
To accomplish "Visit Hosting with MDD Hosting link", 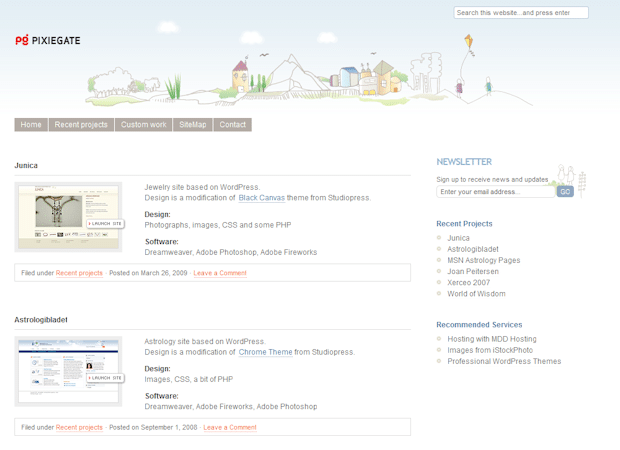I will tap(491, 339).
